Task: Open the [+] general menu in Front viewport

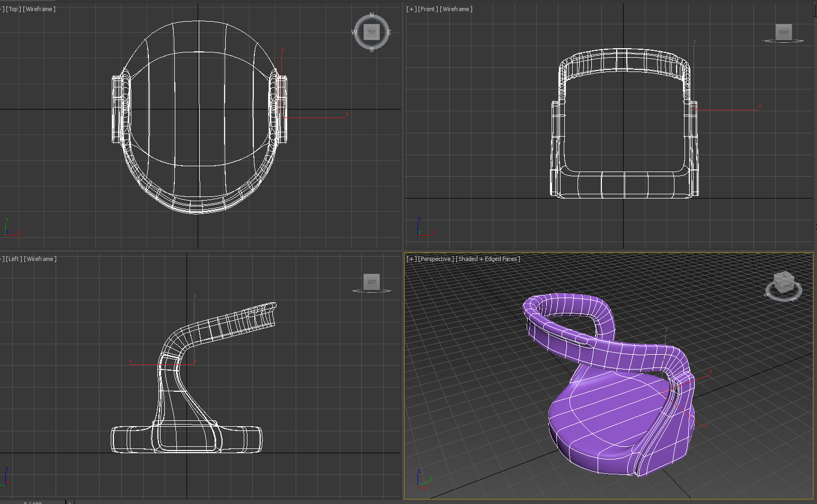Action: point(411,9)
